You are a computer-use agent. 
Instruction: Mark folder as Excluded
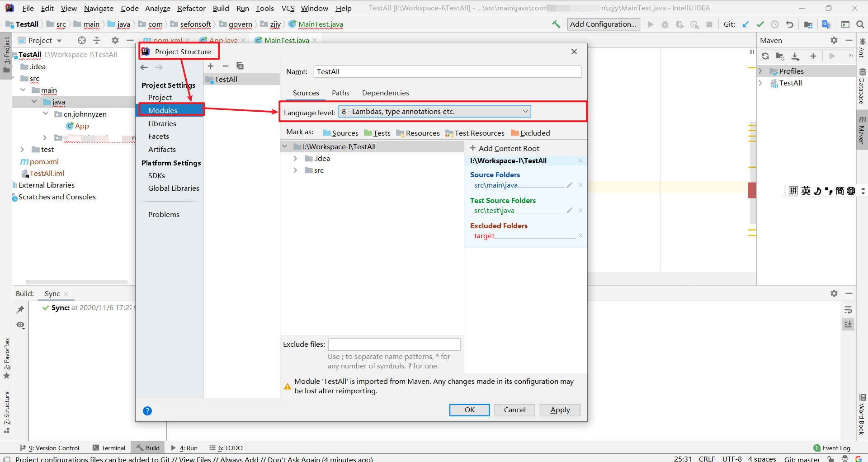tap(530, 133)
